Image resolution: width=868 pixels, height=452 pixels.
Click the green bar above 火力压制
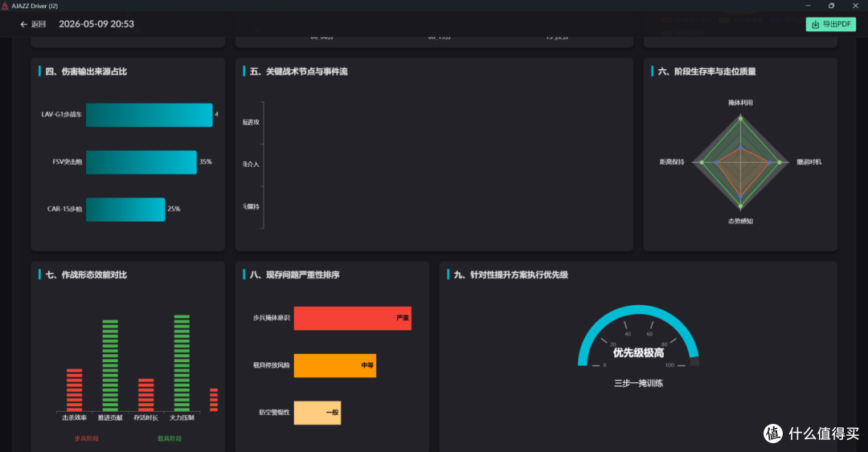[x=182, y=364]
